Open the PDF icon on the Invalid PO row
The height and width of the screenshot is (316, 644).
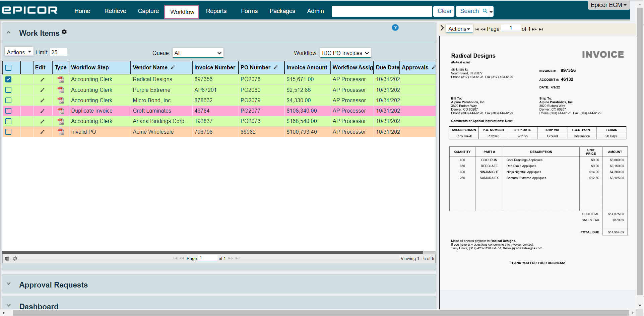61,132
